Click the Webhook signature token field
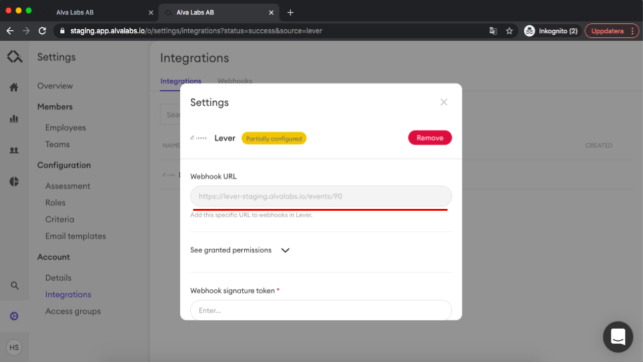 pyautogui.click(x=320, y=311)
